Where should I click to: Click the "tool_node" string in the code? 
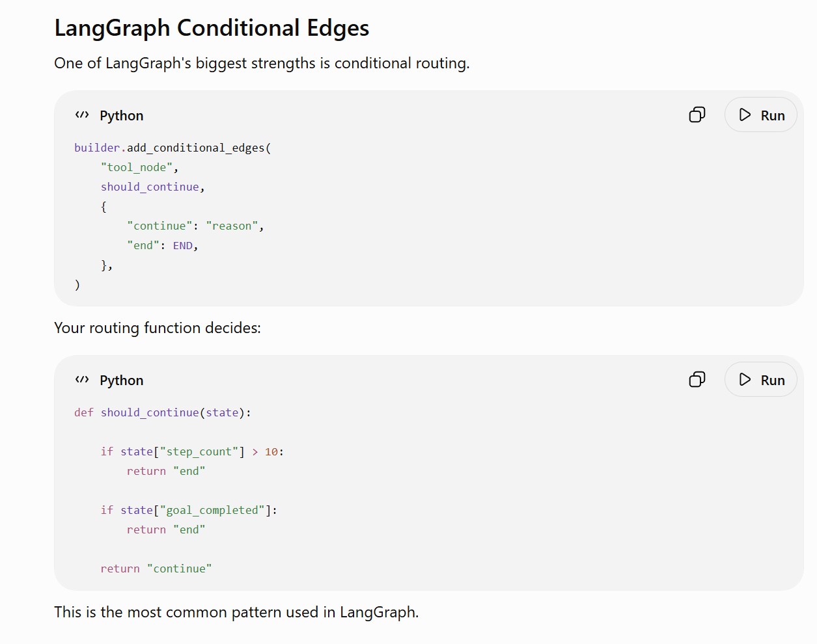137,167
